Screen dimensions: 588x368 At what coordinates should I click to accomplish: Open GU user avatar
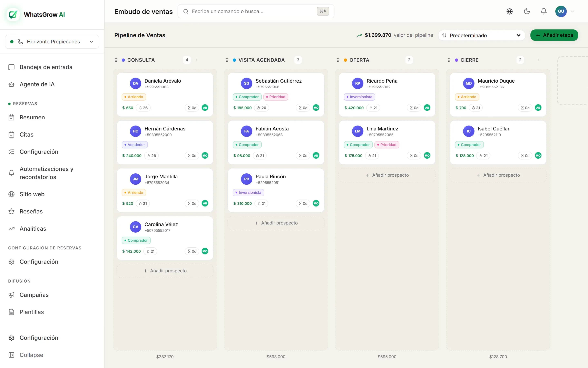561,11
